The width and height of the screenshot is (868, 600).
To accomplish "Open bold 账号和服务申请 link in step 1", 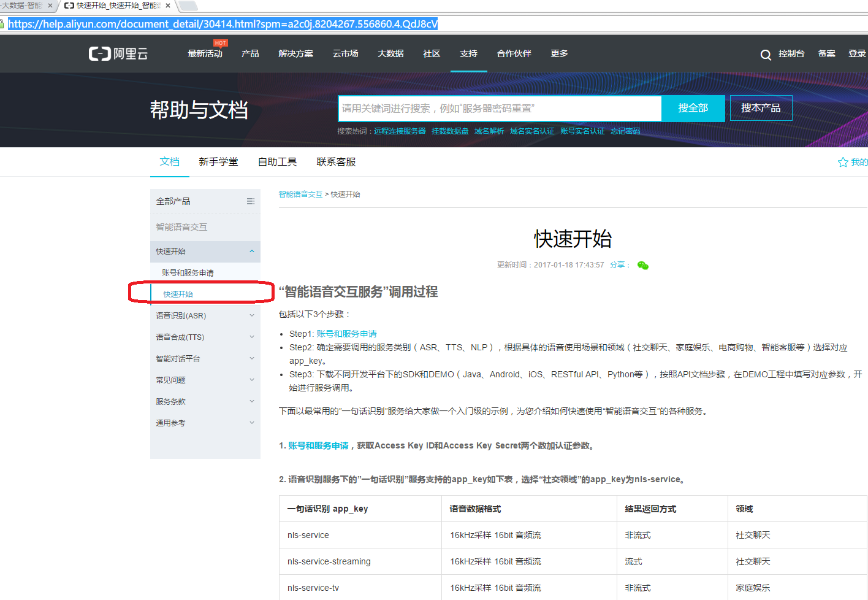I will (x=318, y=445).
